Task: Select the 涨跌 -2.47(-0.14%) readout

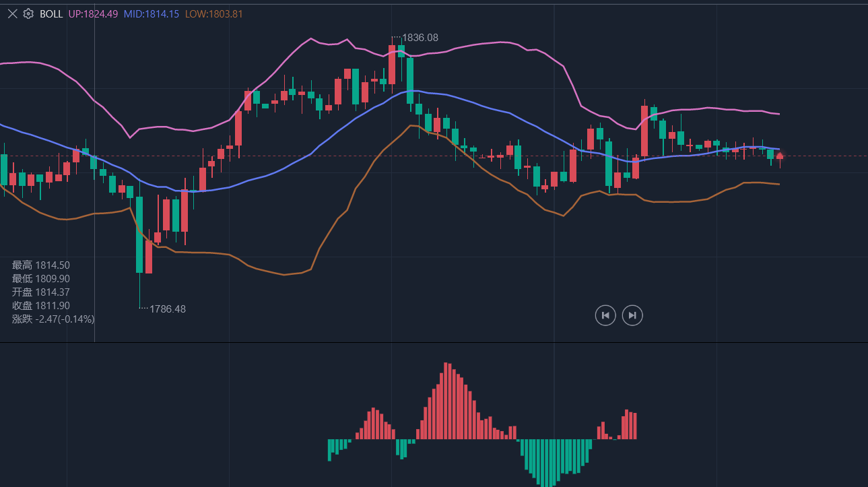Action: point(54,319)
